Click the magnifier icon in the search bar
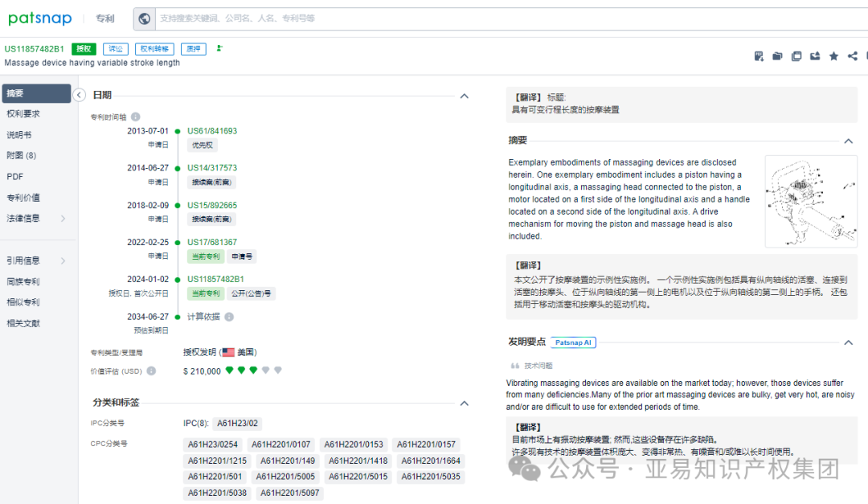Image resolution: width=868 pixels, height=504 pixels. tap(144, 18)
